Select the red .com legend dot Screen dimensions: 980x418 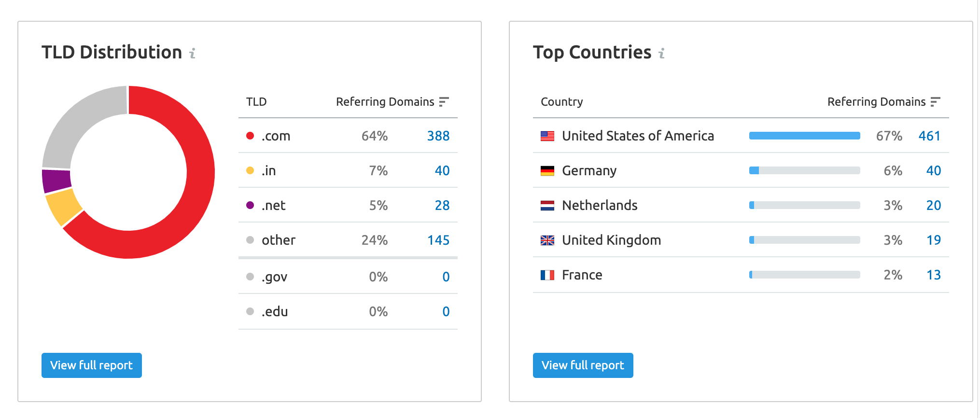250,136
